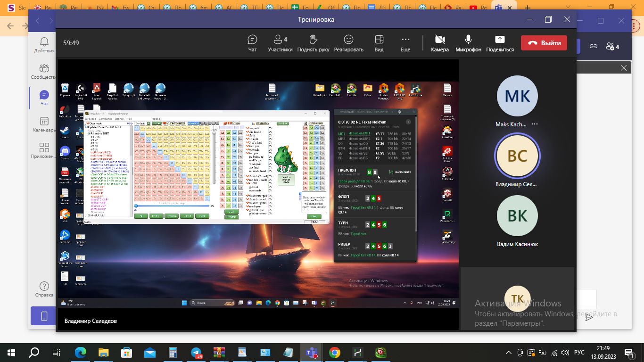Click the 59:49 meeting timer
Image resolution: width=644 pixels, height=362 pixels.
coord(71,43)
